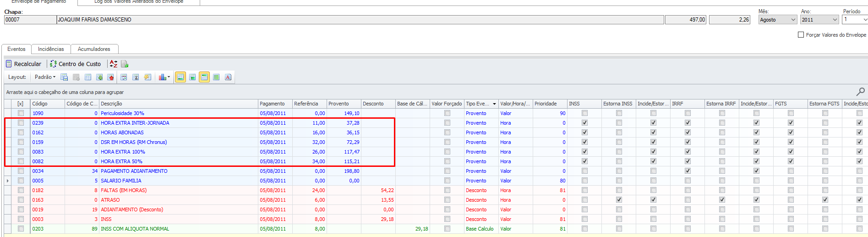The width and height of the screenshot is (868, 237).
Task: Click the grid icon with green rows
Action: coord(192,77)
